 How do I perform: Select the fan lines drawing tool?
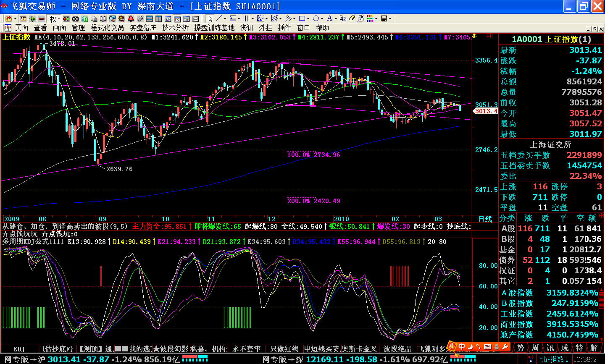pyautogui.click(x=260, y=19)
